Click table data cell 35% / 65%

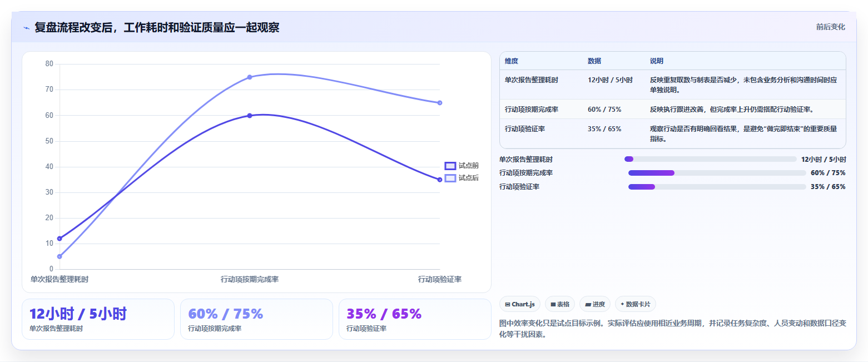click(x=604, y=129)
